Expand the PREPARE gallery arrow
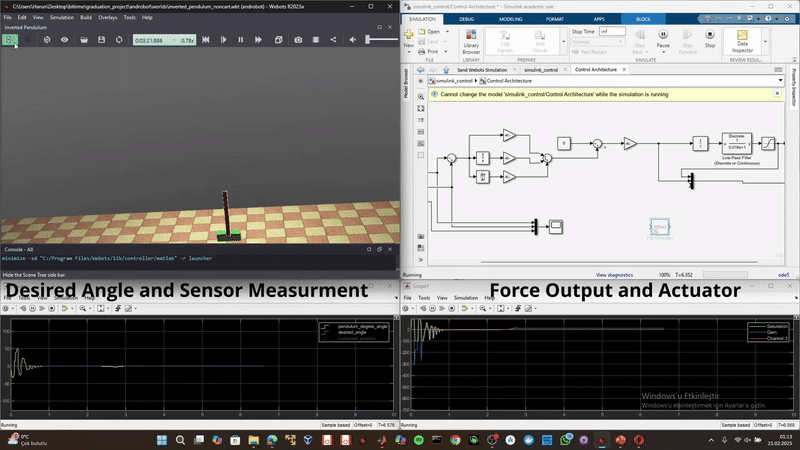Image resolution: width=800 pixels, height=450 pixels. 563,41
